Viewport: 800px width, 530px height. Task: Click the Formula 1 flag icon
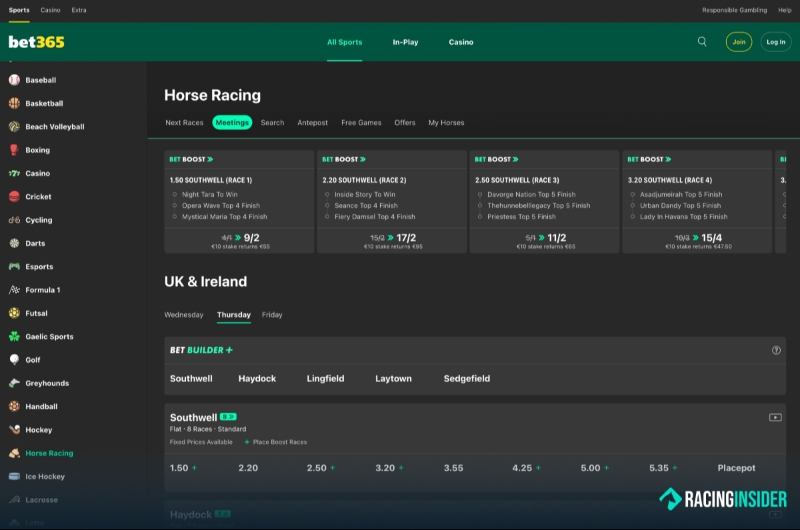click(x=14, y=290)
